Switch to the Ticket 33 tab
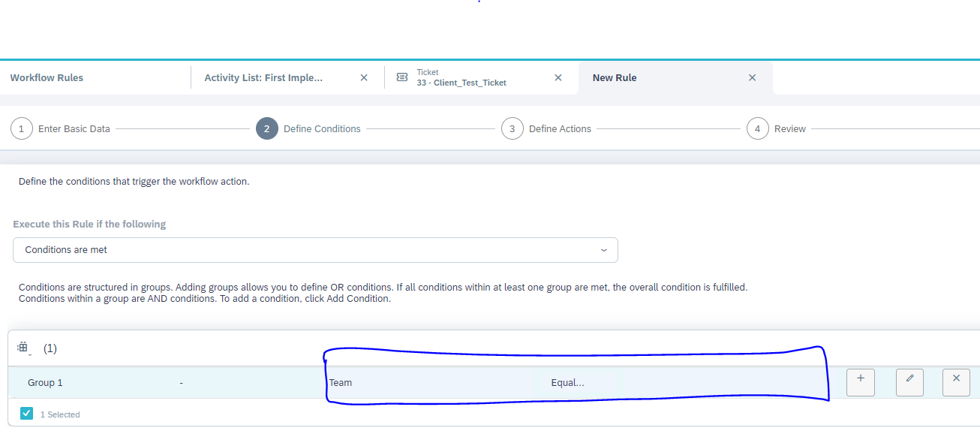The height and width of the screenshot is (431, 980). click(461, 78)
